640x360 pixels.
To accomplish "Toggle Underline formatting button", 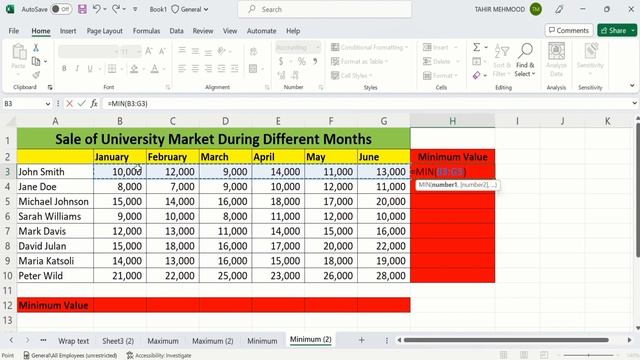I will tap(90, 69).
